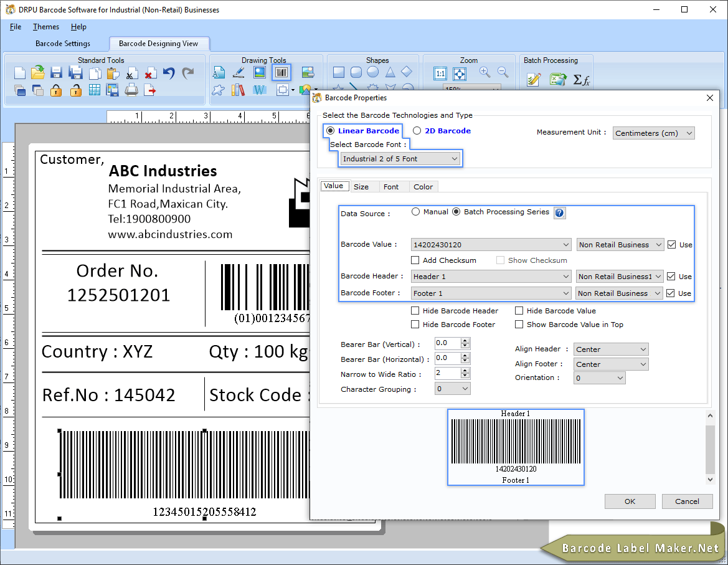
Task: Choose the triangle shape
Action: pyautogui.click(x=390, y=72)
